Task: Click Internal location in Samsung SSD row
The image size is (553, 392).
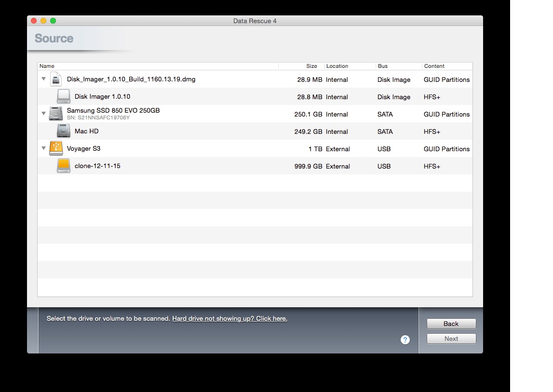Action: click(337, 114)
